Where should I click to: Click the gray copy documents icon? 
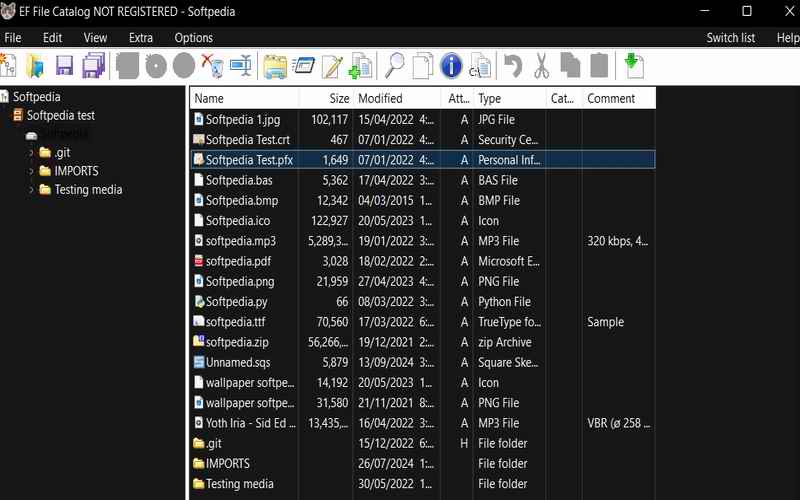coord(570,66)
